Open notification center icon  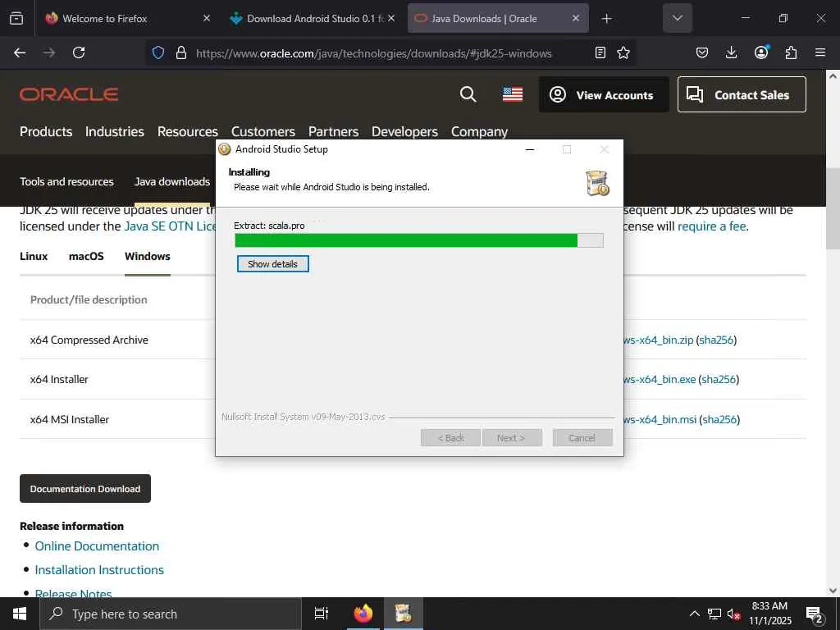pyautogui.click(x=815, y=614)
